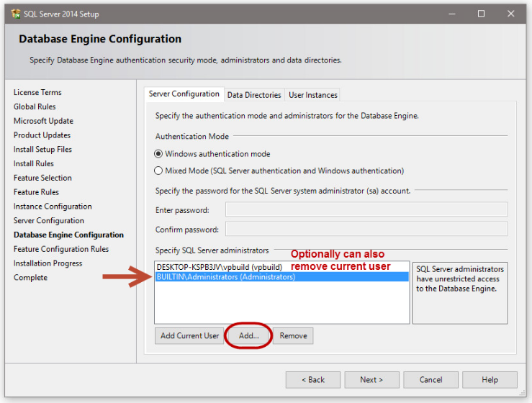The width and height of the screenshot is (532, 403).
Task: Close the SQL Server 2014 Setup window
Action: [x=511, y=14]
